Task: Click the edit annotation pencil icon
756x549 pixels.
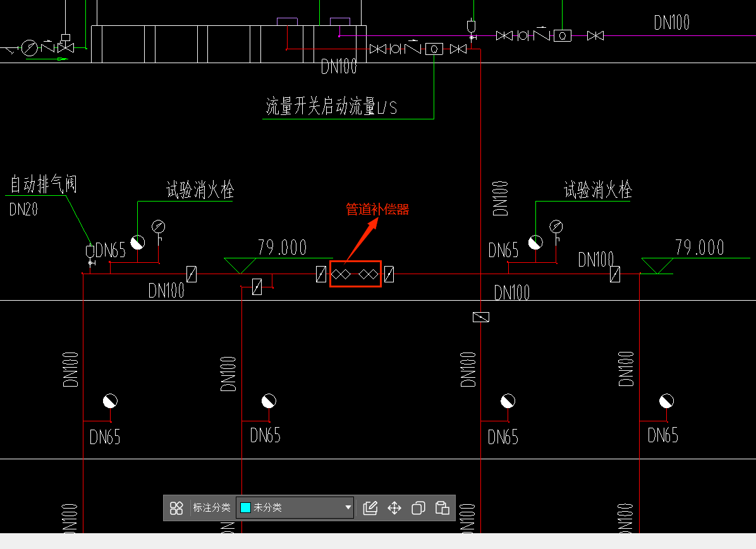Action: point(370,508)
